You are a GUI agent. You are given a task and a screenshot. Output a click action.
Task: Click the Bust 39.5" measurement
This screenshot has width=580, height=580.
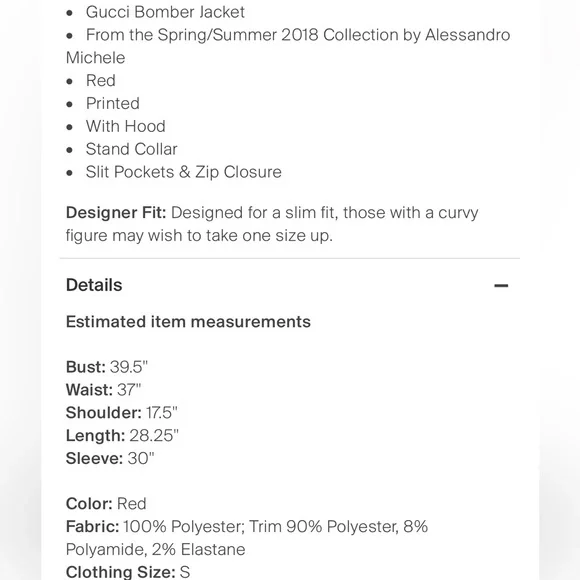click(x=107, y=367)
